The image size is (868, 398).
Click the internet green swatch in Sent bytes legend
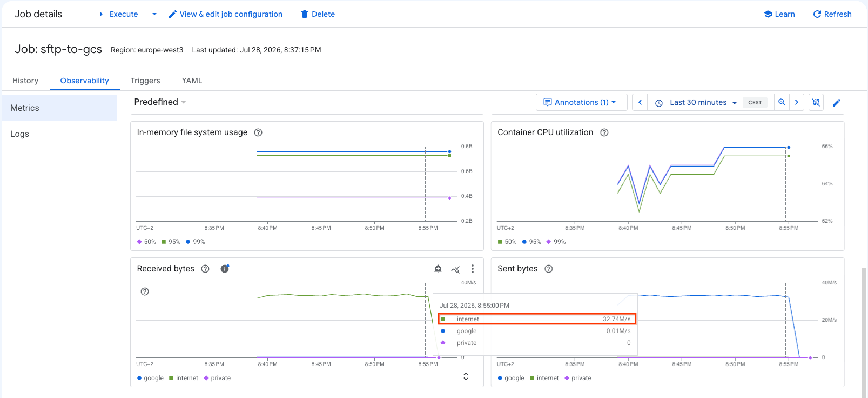coord(532,378)
